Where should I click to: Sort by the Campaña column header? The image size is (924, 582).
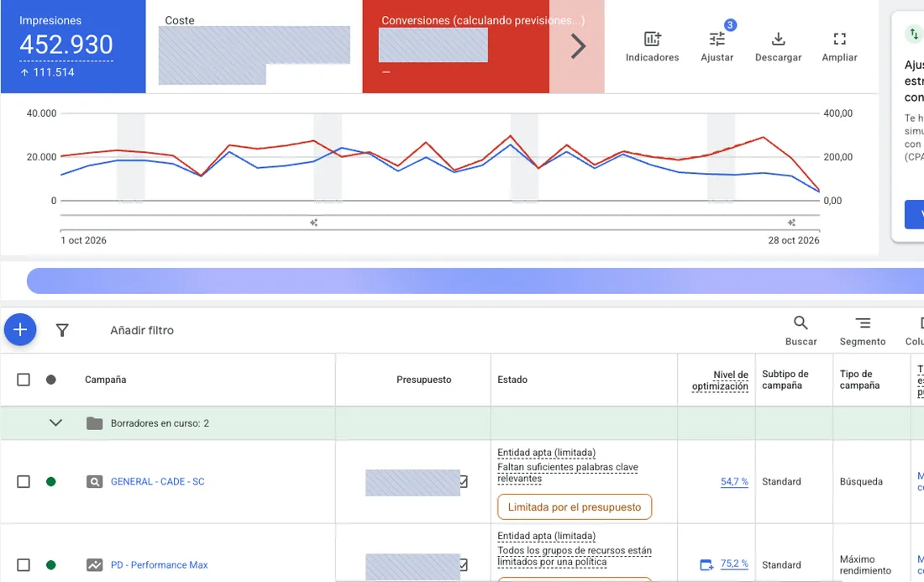[x=105, y=380]
